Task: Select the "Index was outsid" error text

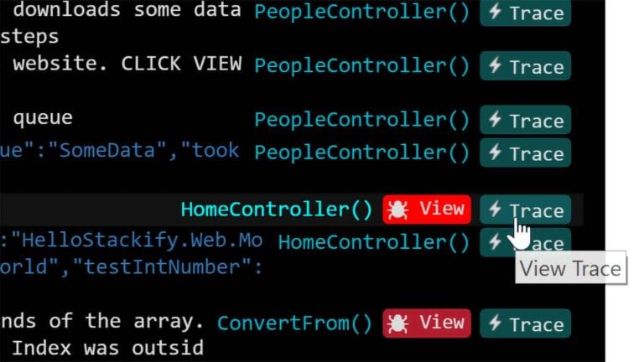Action: (107, 348)
